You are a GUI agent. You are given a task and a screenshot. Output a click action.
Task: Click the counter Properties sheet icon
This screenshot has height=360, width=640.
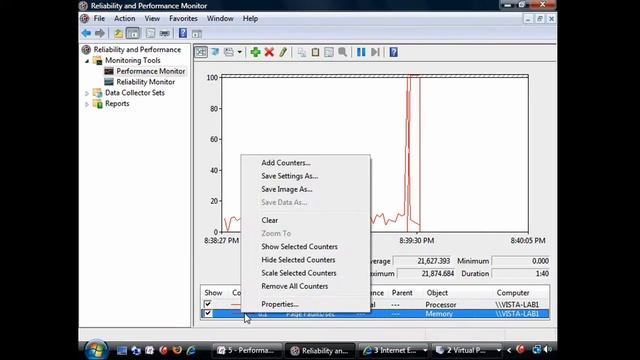[329, 52]
